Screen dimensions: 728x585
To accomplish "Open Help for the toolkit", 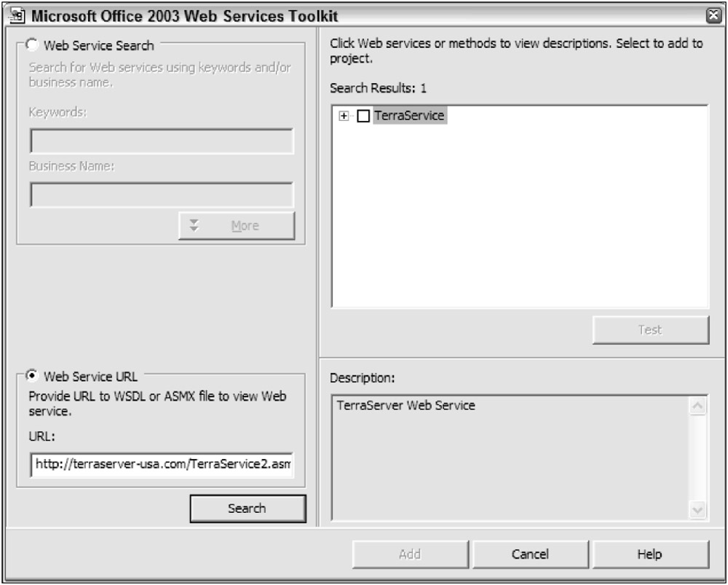I will point(649,554).
